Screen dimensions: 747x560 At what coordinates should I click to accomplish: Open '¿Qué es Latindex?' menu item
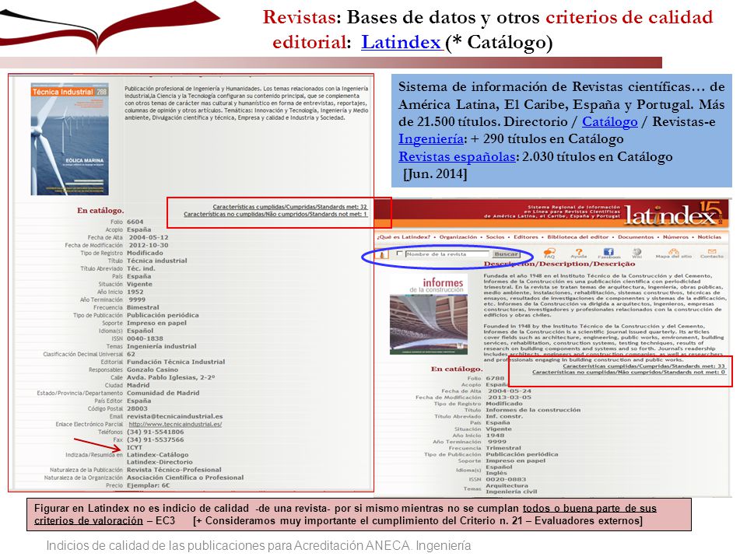click(403, 236)
